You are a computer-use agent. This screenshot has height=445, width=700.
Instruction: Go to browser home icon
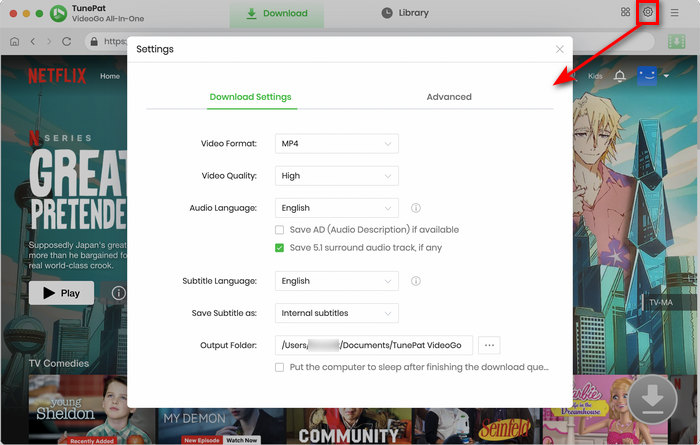point(15,42)
